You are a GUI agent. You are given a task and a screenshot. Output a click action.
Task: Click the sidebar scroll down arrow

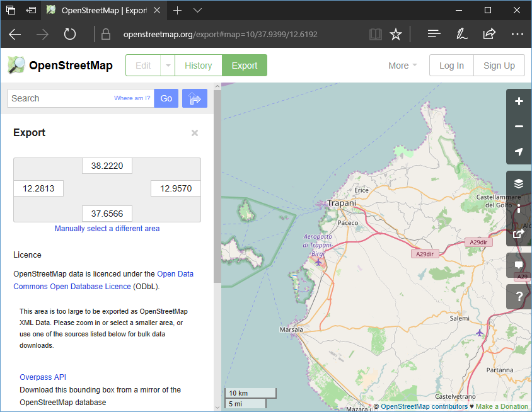[x=217, y=407]
